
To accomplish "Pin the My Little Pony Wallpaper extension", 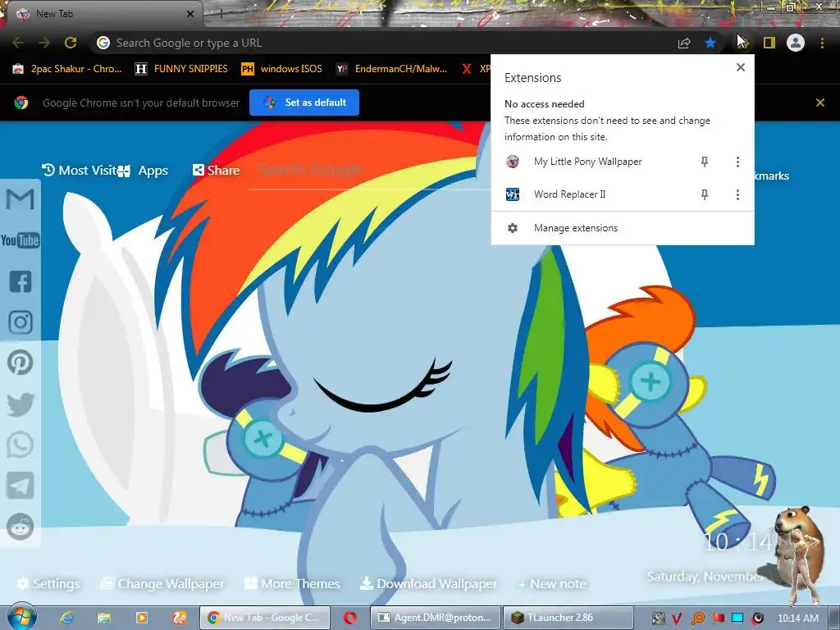I will (x=705, y=162).
